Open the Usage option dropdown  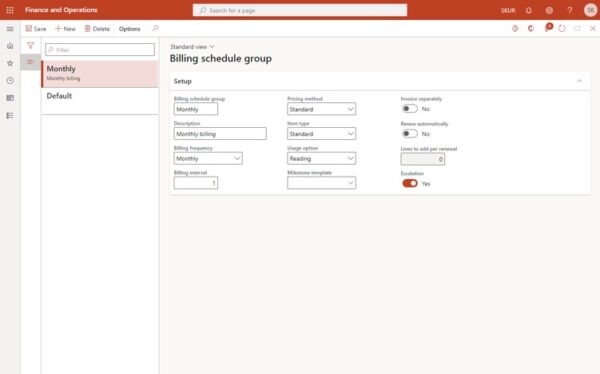click(x=321, y=158)
